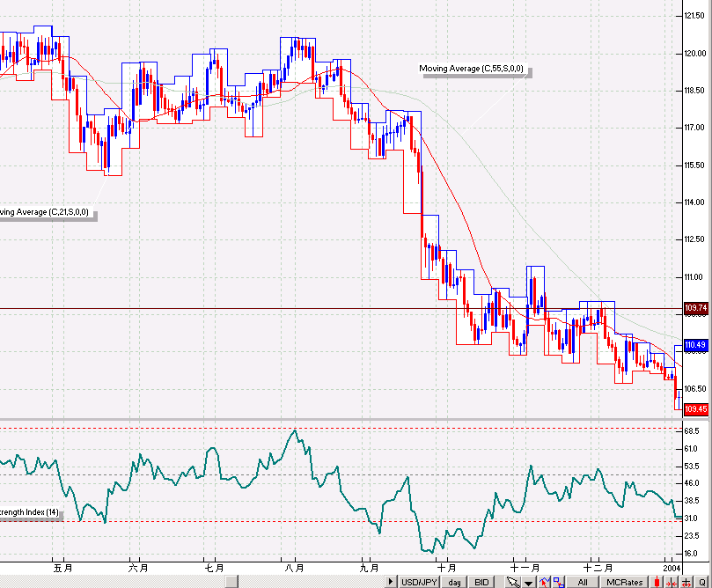Select the red candlestick chart type icon
Screen dimensions: 712x588
coord(657,582)
